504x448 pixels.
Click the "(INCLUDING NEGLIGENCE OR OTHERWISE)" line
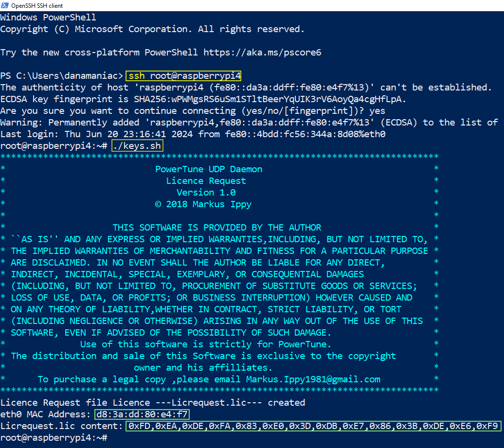(217, 321)
